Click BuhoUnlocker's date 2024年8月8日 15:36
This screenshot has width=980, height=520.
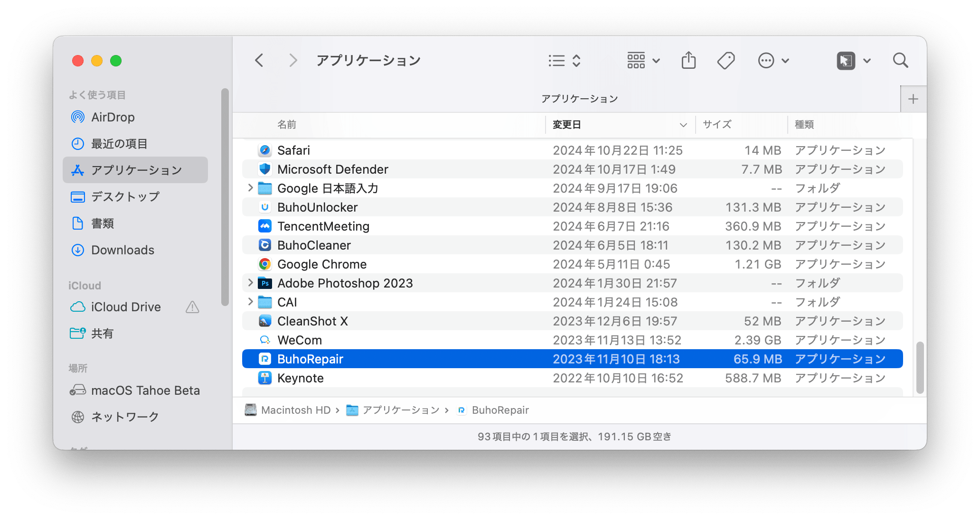pos(612,207)
